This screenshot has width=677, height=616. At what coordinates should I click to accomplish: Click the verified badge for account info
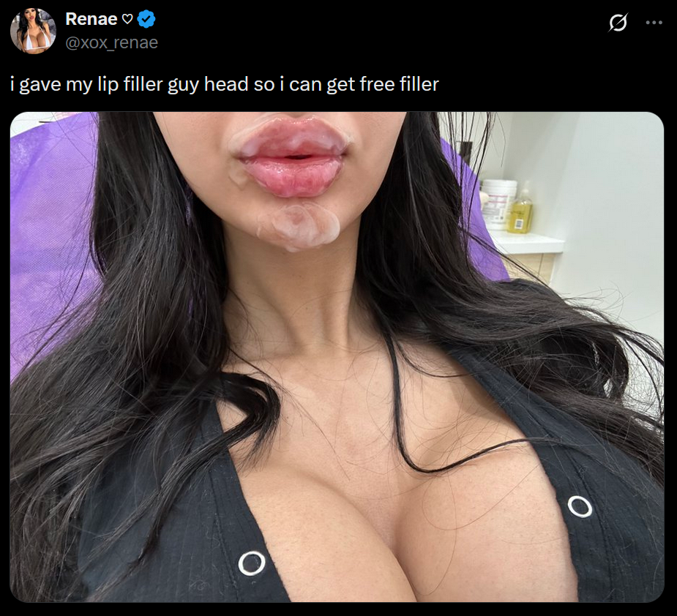tap(146, 20)
